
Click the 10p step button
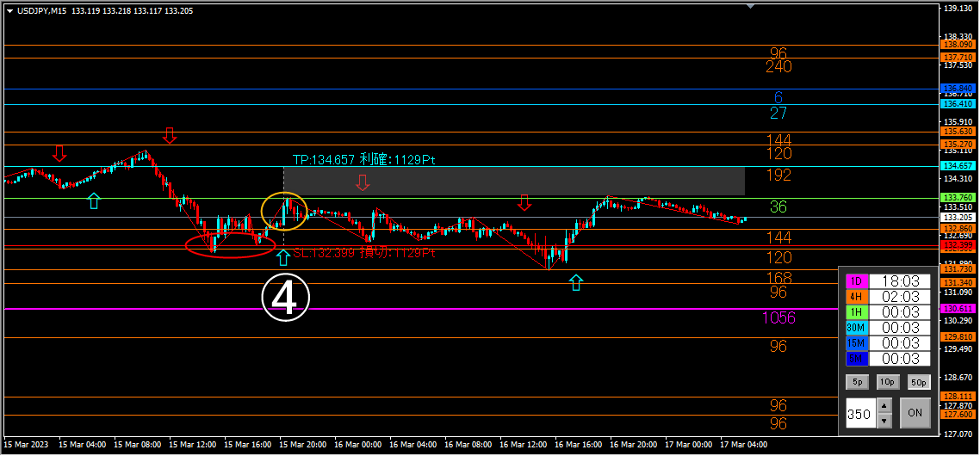click(887, 382)
